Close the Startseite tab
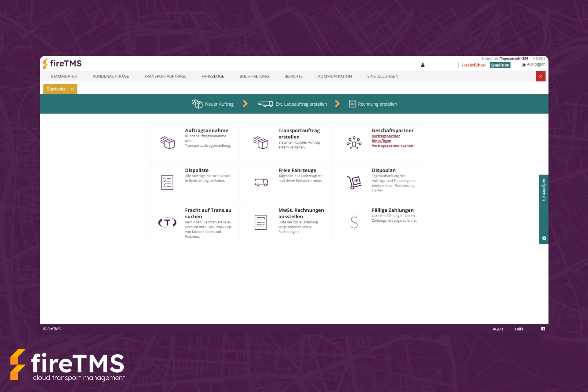The width and height of the screenshot is (588, 392). pyautogui.click(x=72, y=89)
